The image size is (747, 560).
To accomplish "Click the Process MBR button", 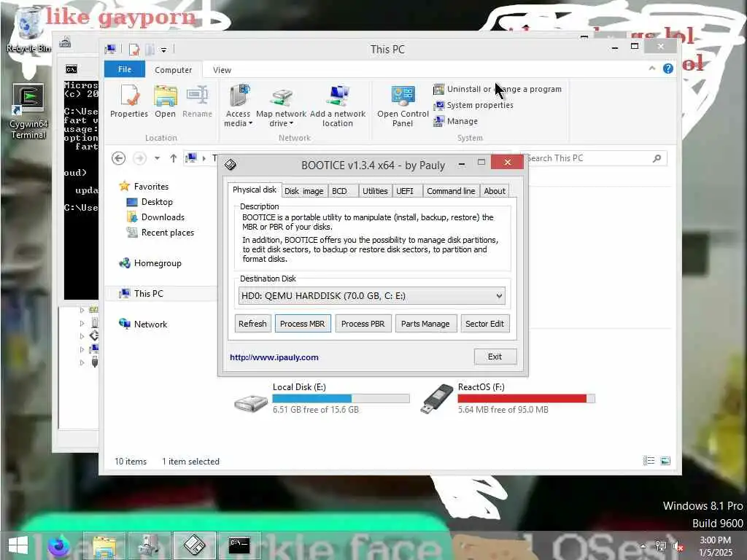I will [x=303, y=324].
